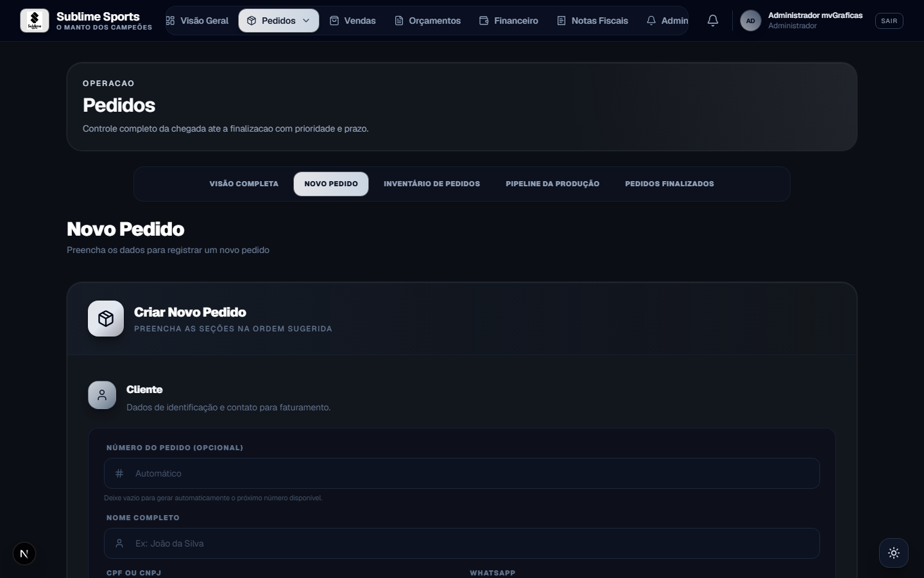The width and height of the screenshot is (924, 578).
Task: Open notifications bell in header
Action: [x=712, y=21]
